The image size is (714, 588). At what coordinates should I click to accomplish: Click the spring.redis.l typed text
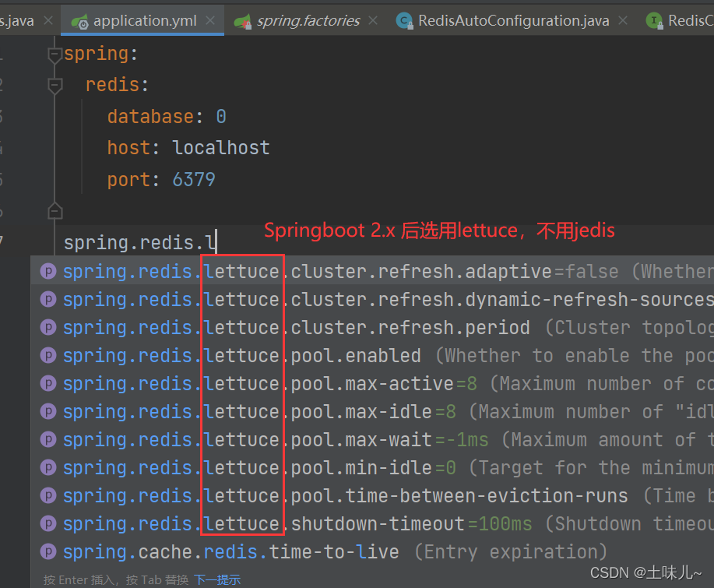(139, 243)
